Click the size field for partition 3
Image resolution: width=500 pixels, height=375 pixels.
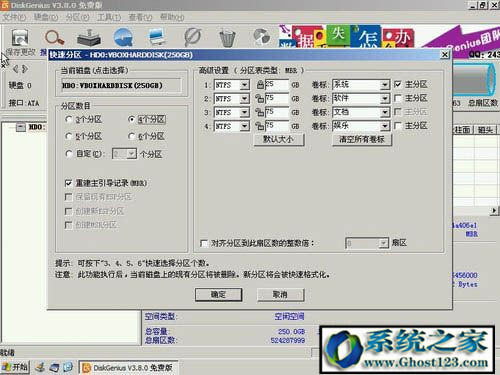277,112
